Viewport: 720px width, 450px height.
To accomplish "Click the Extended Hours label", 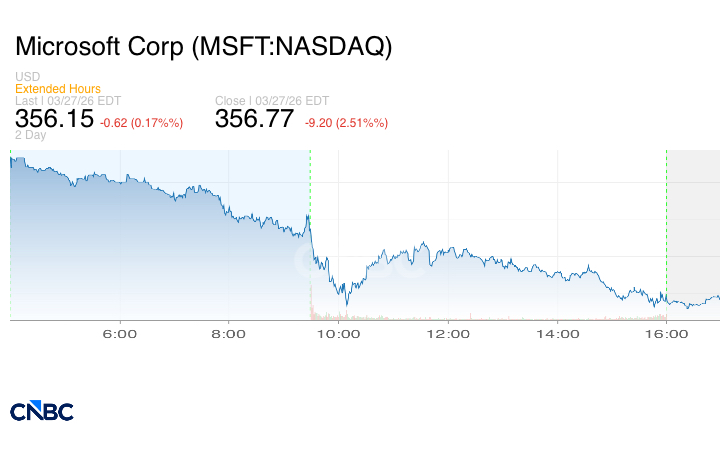I will [58, 89].
